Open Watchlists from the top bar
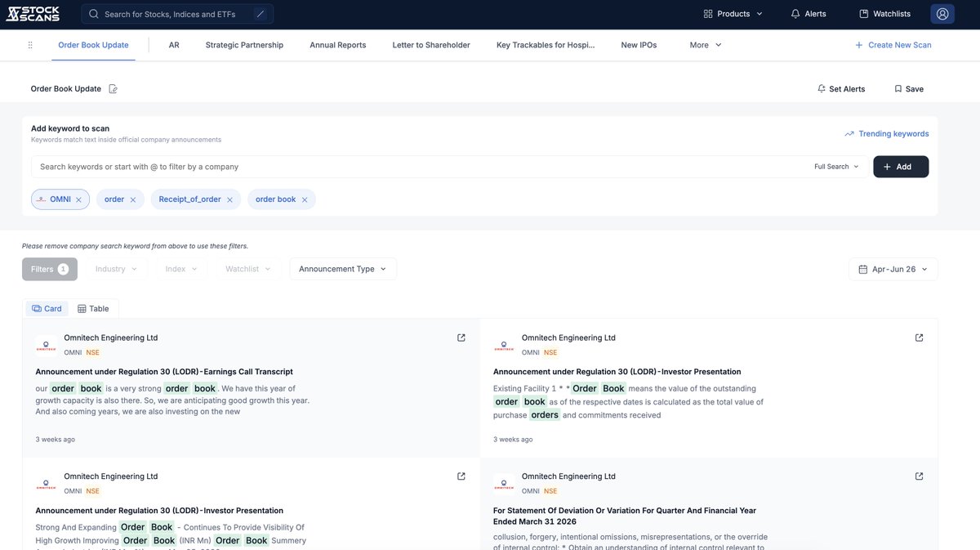This screenshot has height=550, width=980. (884, 14)
